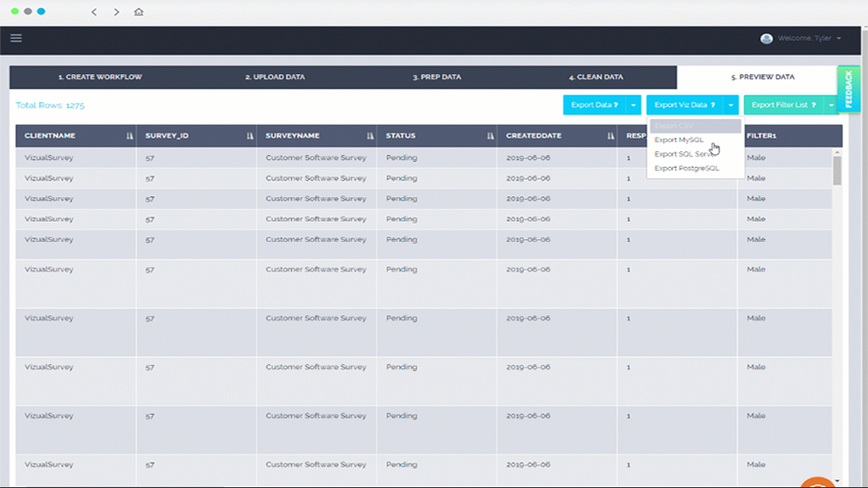Sort by SURVEYNAME column sort icon
This screenshot has width=868, height=488.
coord(370,136)
